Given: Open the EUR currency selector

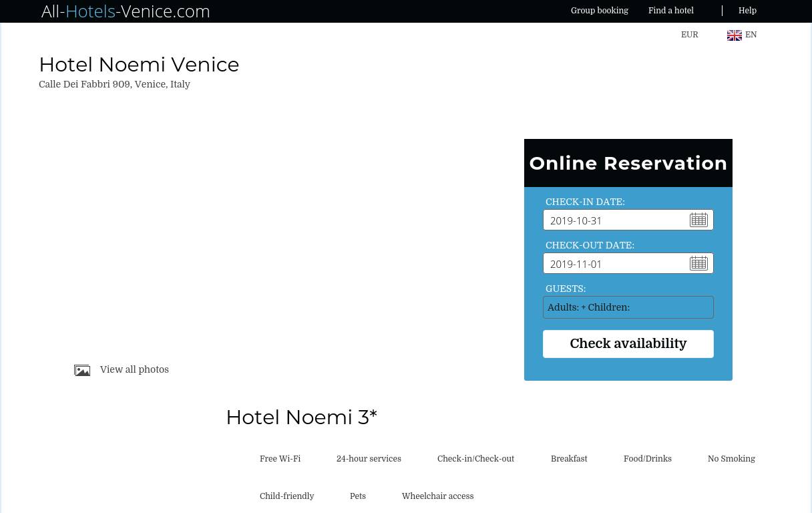Looking at the screenshot, I should click(689, 35).
